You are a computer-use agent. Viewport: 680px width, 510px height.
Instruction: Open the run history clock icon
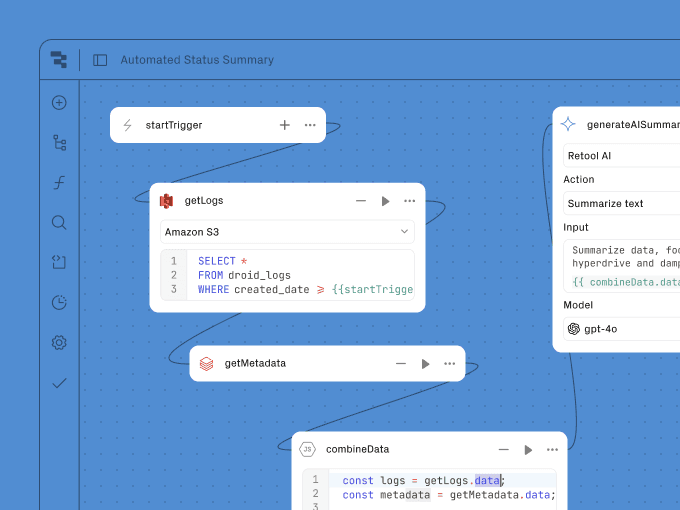tap(59, 302)
